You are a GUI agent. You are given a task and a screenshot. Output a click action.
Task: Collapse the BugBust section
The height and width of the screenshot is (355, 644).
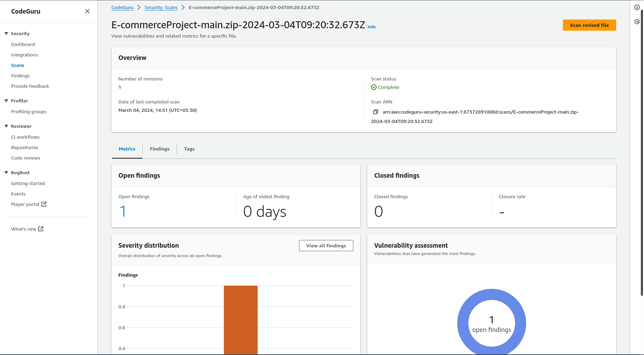click(x=6, y=172)
